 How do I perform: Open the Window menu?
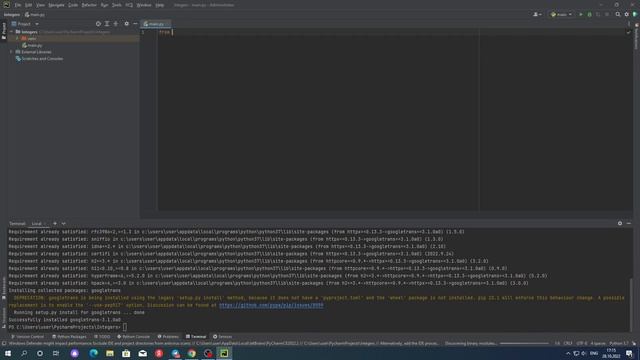144,5
